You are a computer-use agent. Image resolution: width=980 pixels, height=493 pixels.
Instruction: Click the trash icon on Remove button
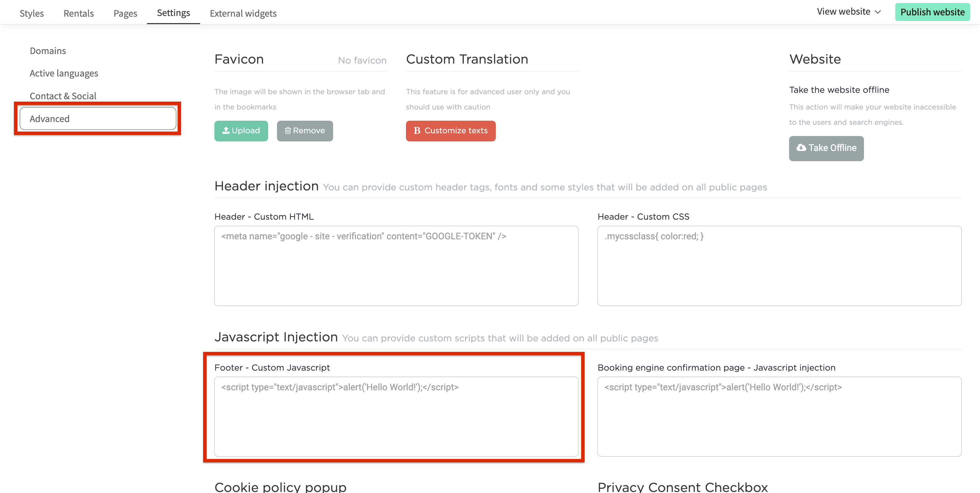tap(288, 130)
